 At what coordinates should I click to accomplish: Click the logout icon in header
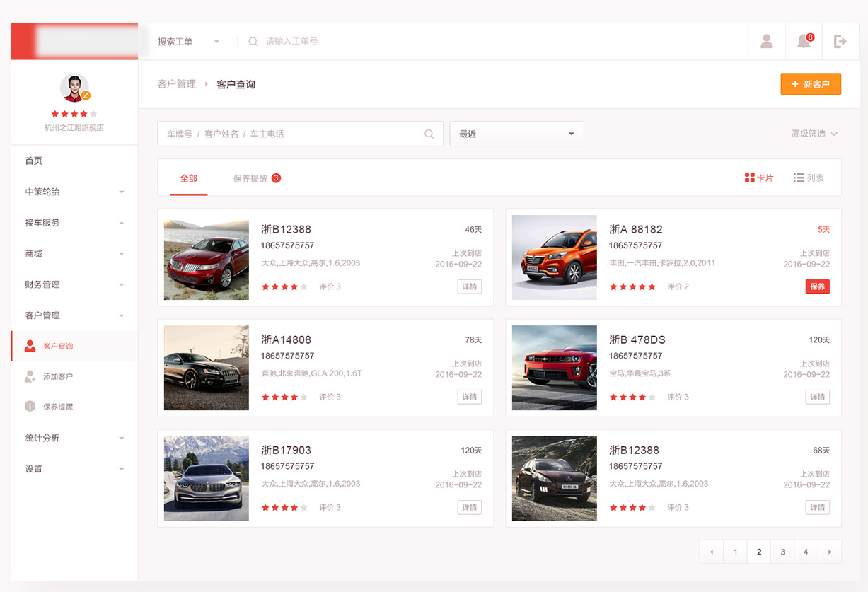coord(840,42)
